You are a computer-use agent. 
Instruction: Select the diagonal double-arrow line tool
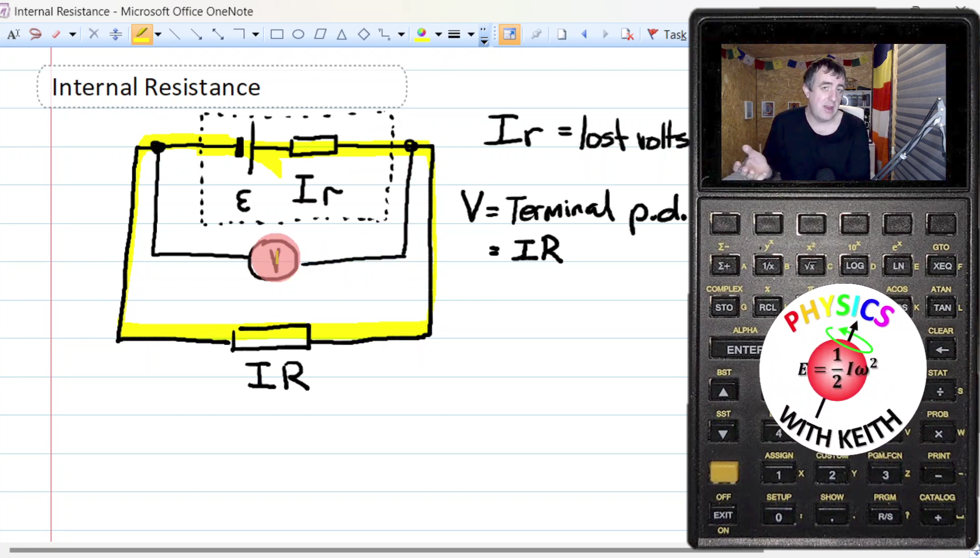coord(219,34)
